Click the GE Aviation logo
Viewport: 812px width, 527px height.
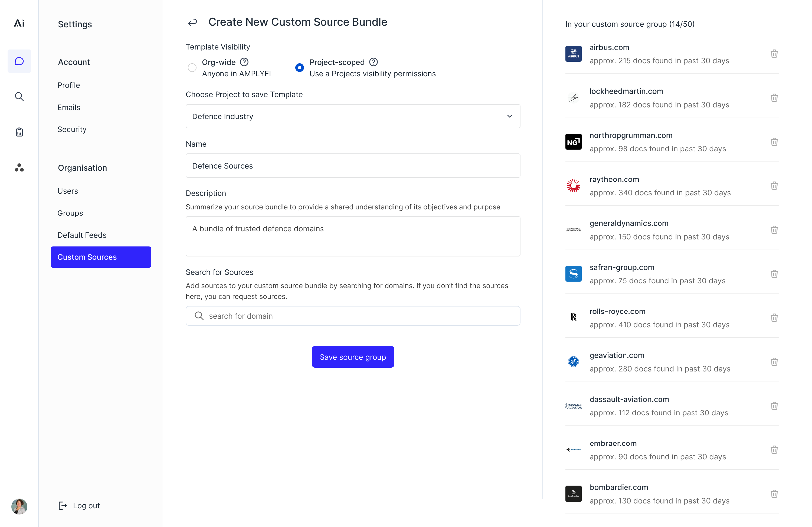click(573, 362)
